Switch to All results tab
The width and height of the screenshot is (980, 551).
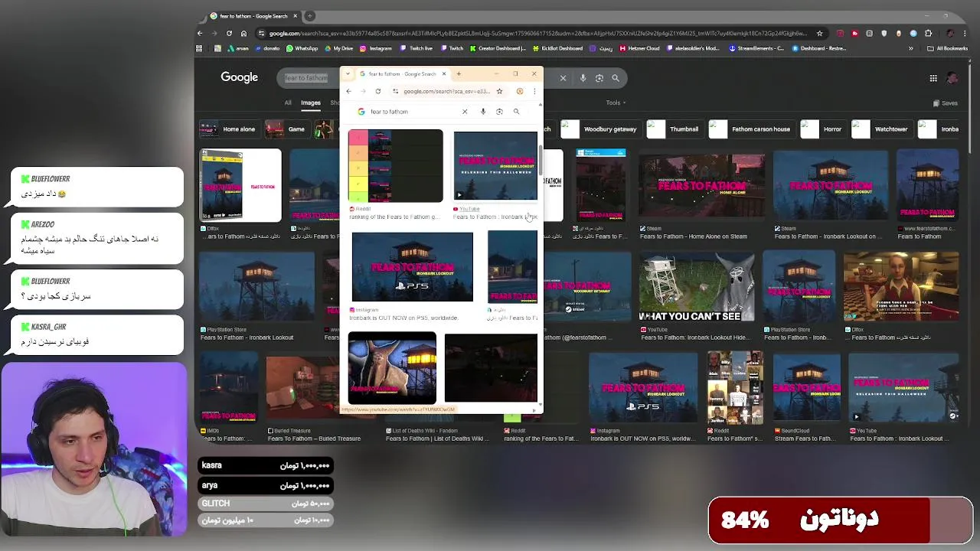click(288, 103)
